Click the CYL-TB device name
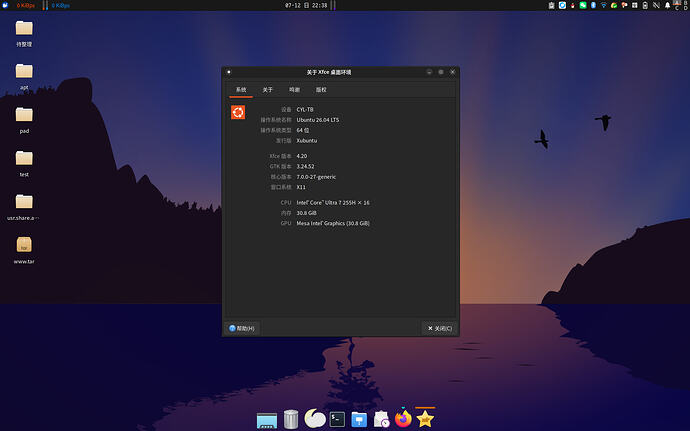 (305, 110)
